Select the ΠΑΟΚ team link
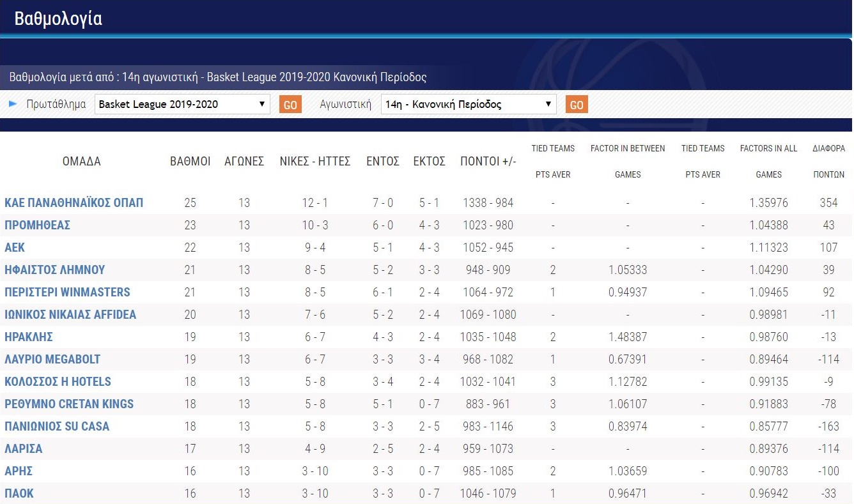Image resolution: width=854 pixels, height=504 pixels. point(19,494)
